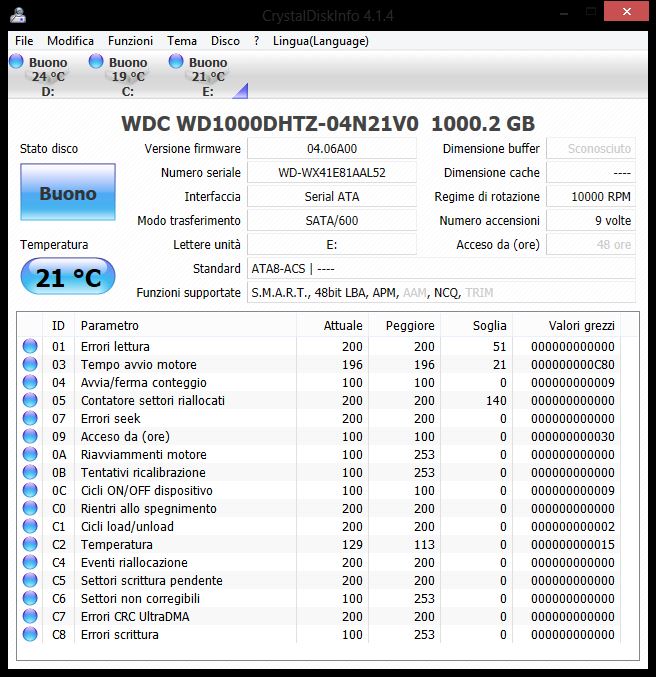
Task: Select raw value 000000000030
Action: click(x=573, y=437)
